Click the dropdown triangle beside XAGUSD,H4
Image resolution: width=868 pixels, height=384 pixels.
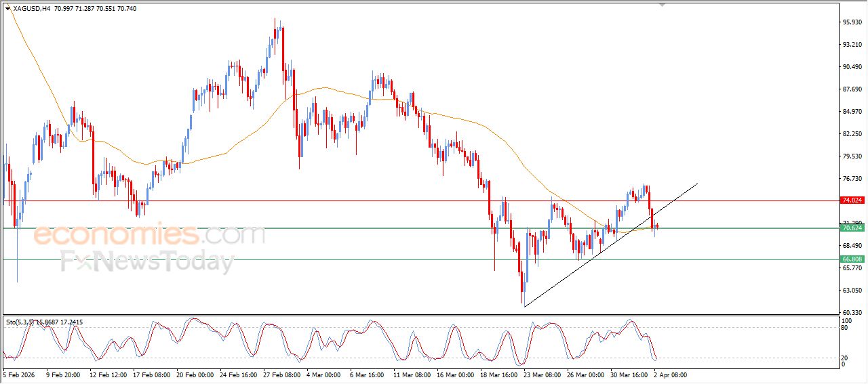8,9
